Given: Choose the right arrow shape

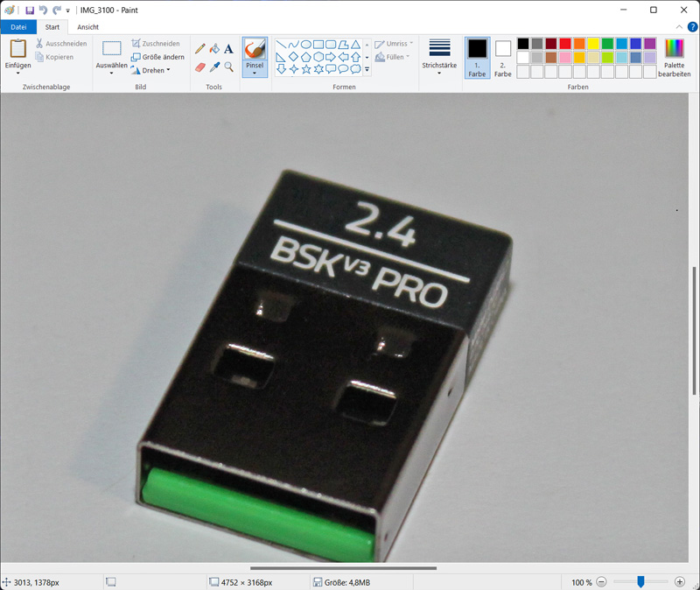Looking at the screenshot, I should coord(331,57).
